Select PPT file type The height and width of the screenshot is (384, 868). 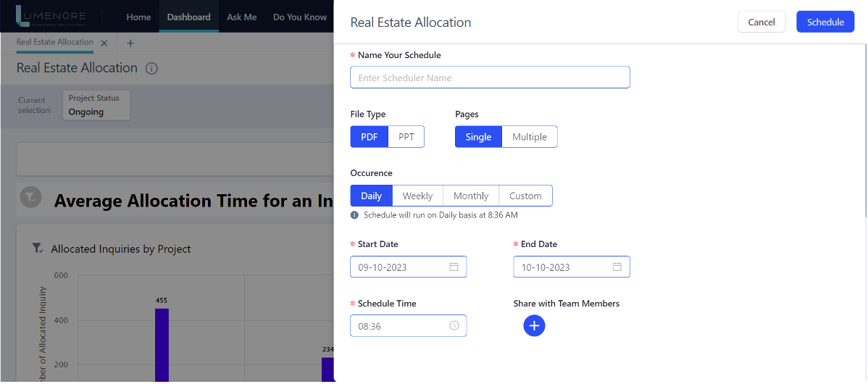(x=406, y=137)
